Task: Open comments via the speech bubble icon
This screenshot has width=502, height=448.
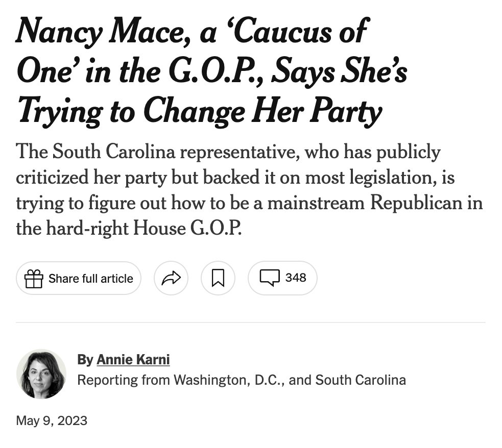Action: [x=270, y=278]
